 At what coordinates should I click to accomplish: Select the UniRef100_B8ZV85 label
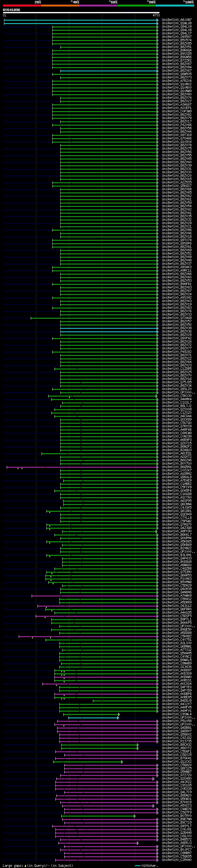tap(177, 43)
